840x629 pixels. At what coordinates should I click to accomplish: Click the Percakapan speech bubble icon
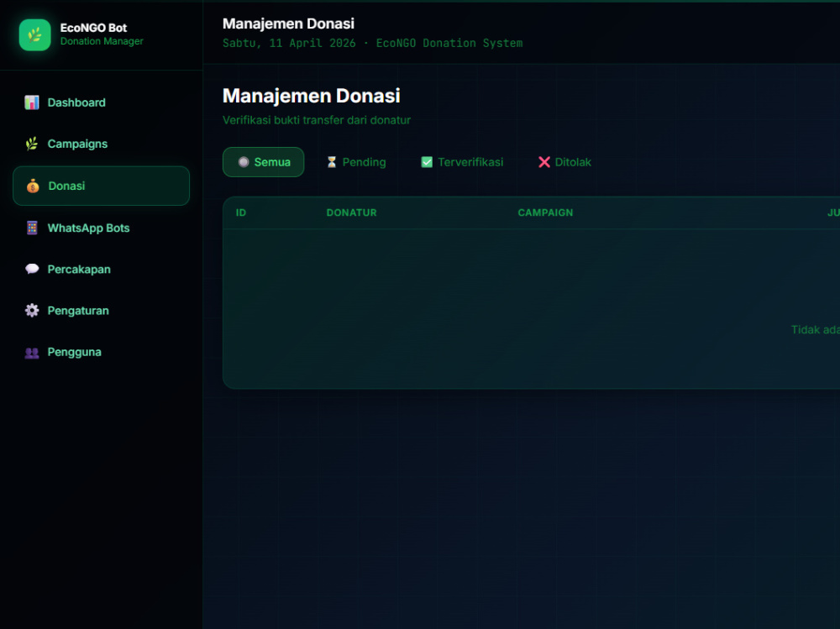pos(32,269)
